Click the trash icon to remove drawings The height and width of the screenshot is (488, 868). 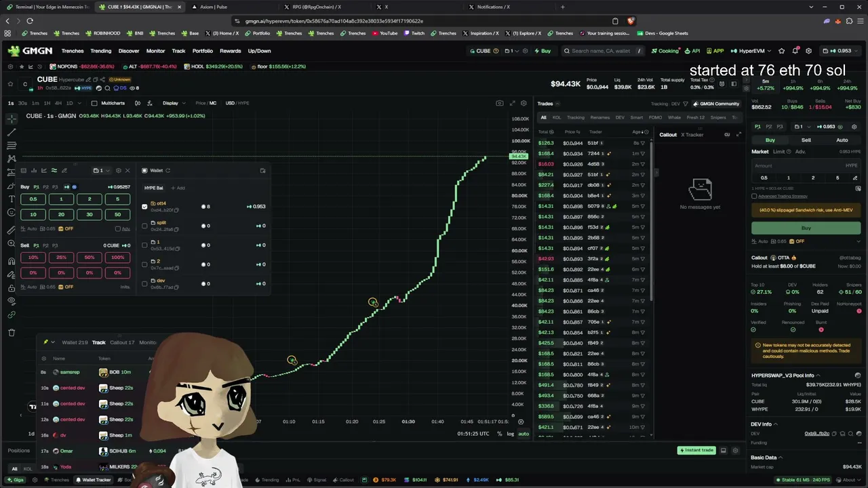click(12, 332)
